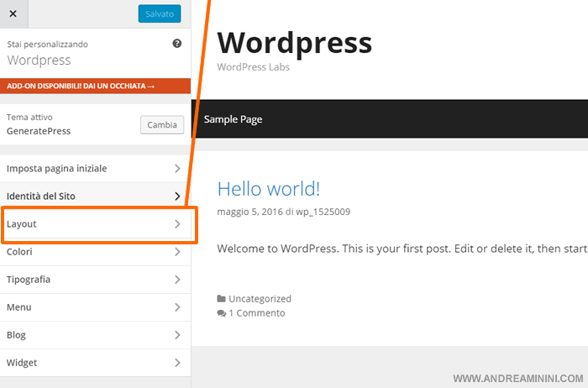Screen dimensions: 588x388
Task: Open the Uncategorized category link
Action: point(260,299)
